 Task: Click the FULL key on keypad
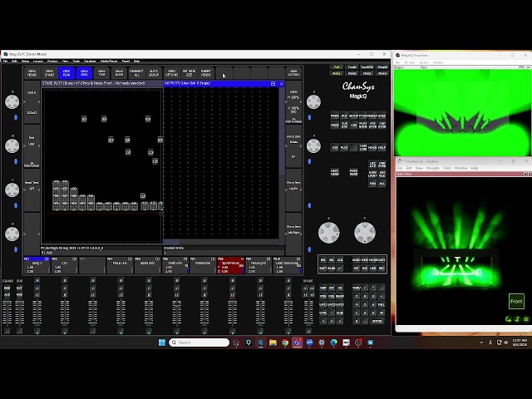click(x=382, y=304)
